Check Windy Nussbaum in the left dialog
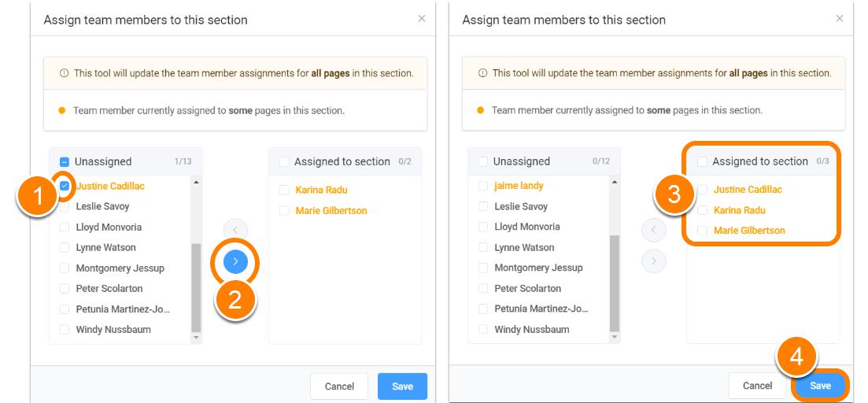Viewport: 868px width, 403px height. point(65,329)
